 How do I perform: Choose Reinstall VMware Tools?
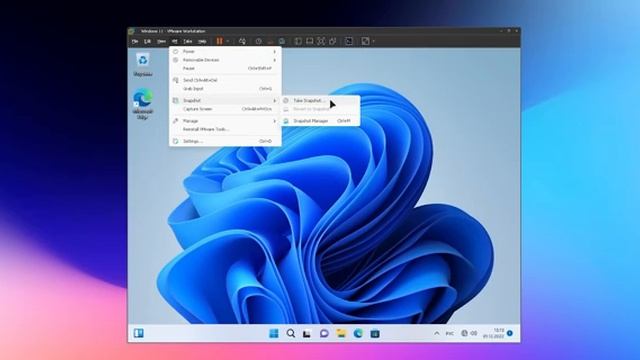pyautogui.click(x=225, y=129)
